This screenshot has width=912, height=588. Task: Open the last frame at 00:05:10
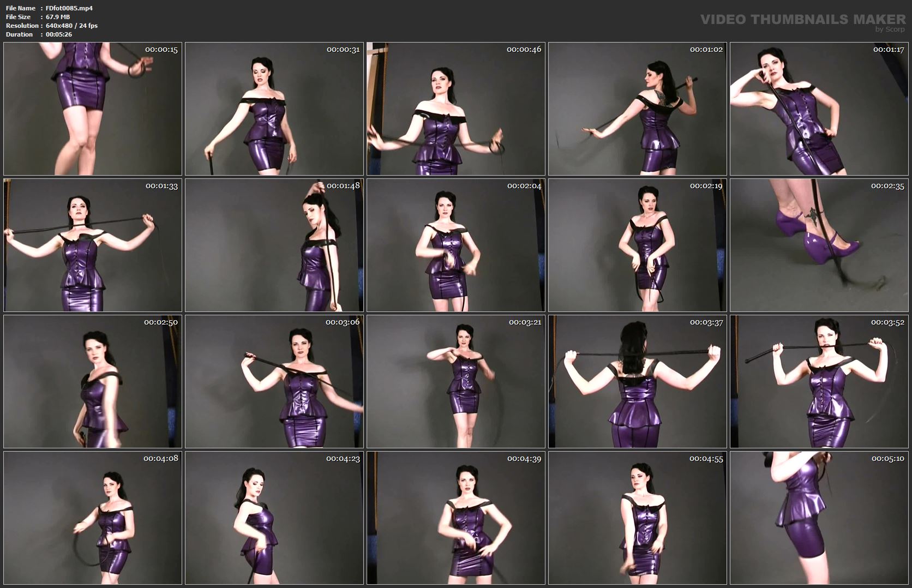pyautogui.click(x=819, y=518)
